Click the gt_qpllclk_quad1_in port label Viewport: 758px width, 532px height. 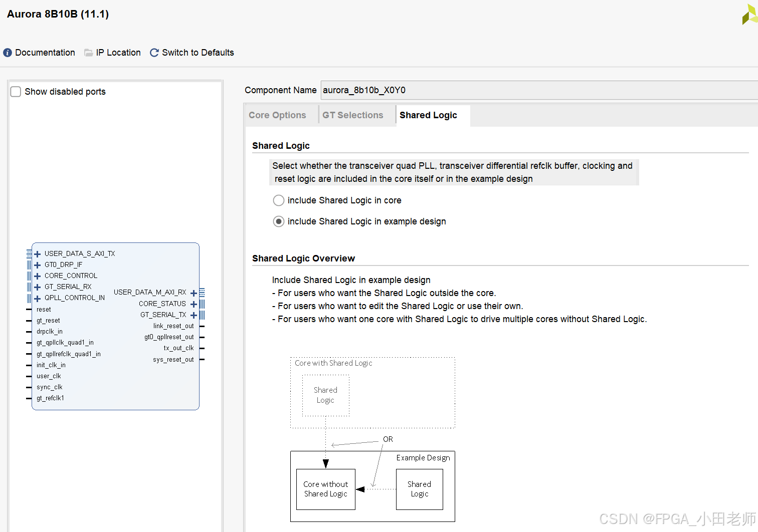tap(65, 343)
